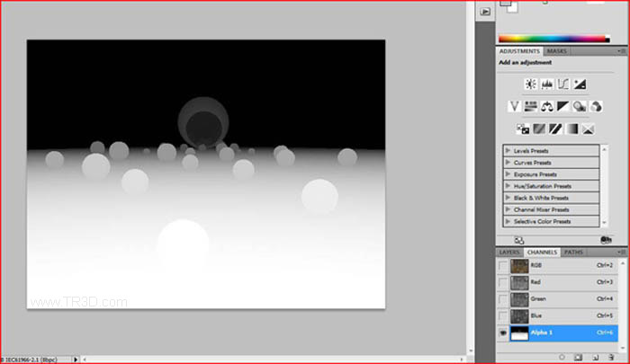Screen dimensions: 630x364
Task: Save selection as channel
Action: point(578,357)
